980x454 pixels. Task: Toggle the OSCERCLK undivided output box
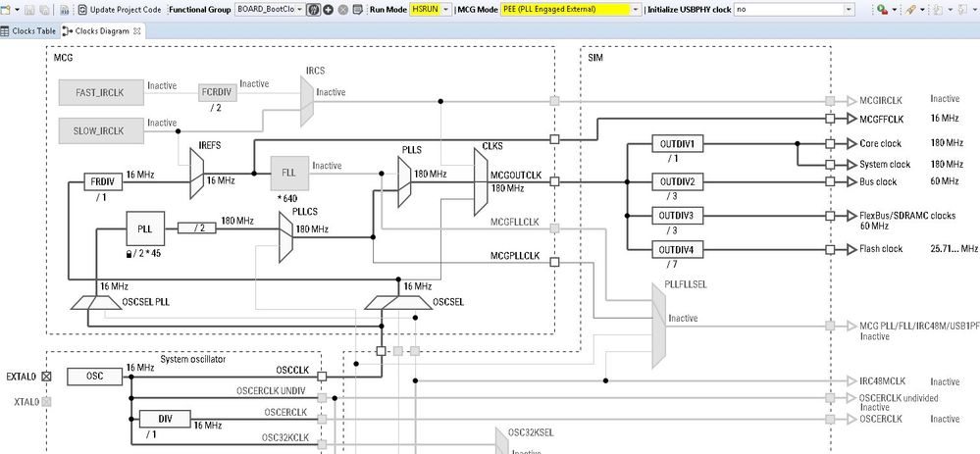(830, 398)
